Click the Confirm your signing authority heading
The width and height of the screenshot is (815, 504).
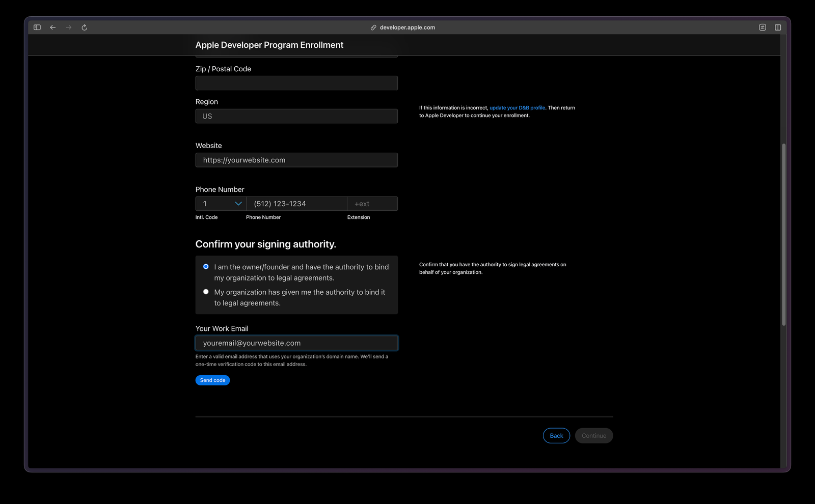(x=266, y=244)
